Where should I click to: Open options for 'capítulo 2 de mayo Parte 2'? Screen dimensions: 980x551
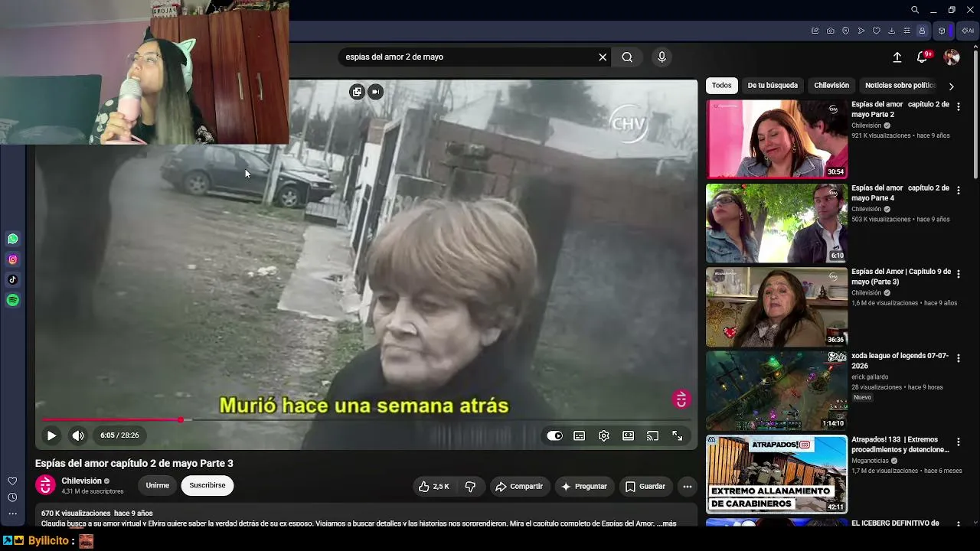coord(958,107)
